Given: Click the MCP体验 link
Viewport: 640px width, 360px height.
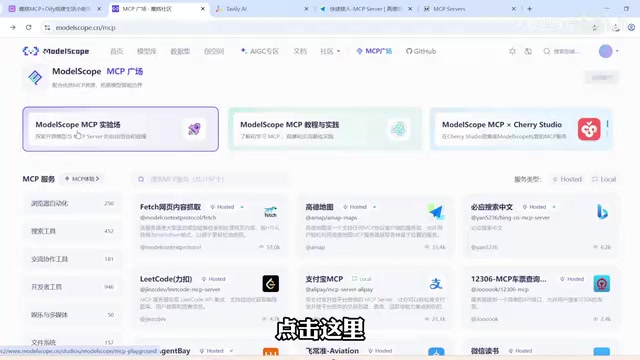Looking at the screenshot, I should tap(82, 179).
